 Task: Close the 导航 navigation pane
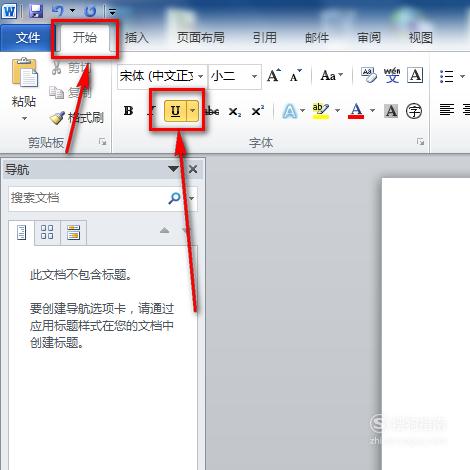point(193,169)
